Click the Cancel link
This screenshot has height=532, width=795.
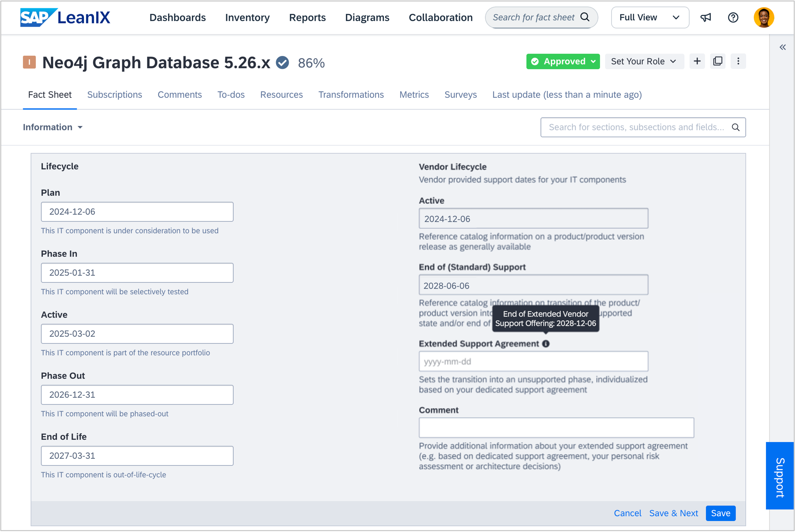coord(627,513)
